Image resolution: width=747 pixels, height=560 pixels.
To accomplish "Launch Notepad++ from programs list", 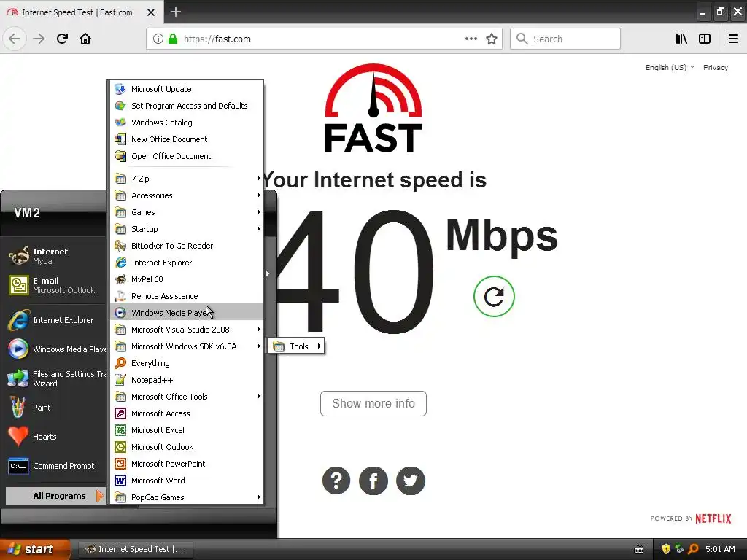I will point(187,380).
